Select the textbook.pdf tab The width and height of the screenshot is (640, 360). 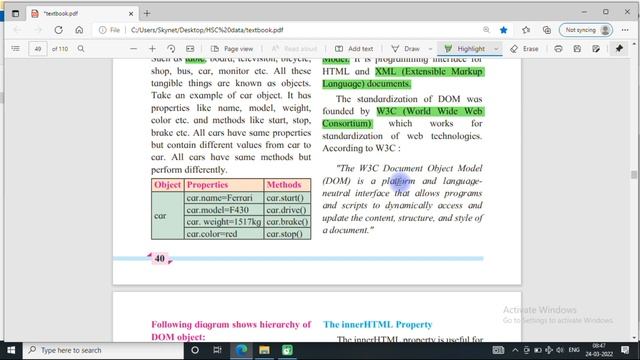[x=82, y=13]
